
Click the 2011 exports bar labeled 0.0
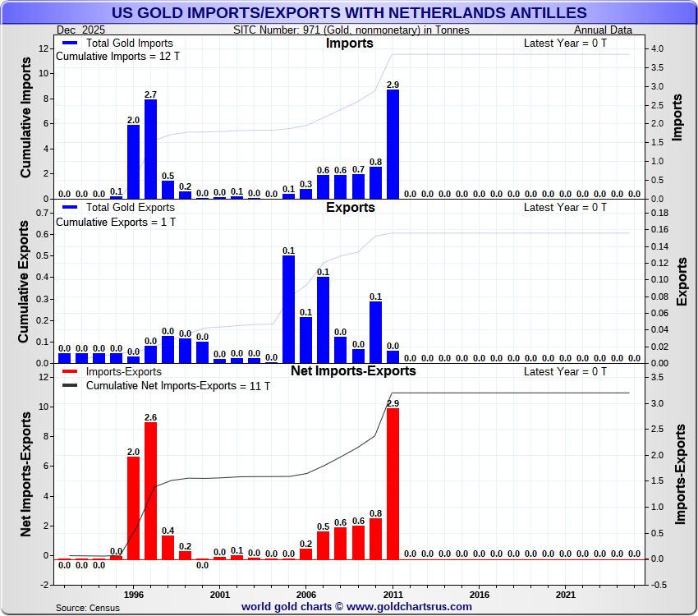(x=393, y=357)
